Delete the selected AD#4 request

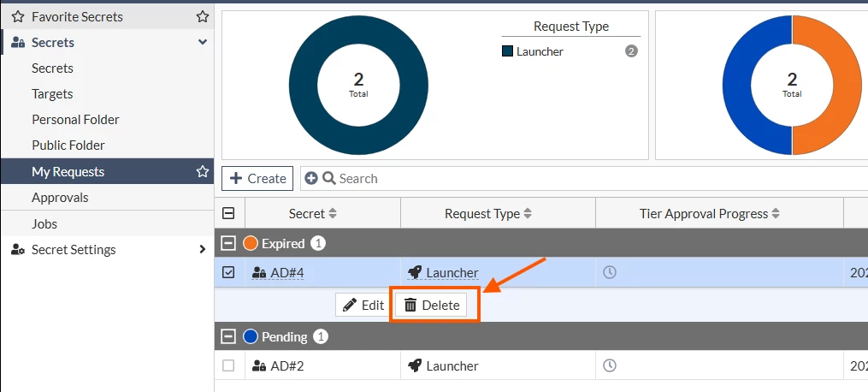(431, 305)
